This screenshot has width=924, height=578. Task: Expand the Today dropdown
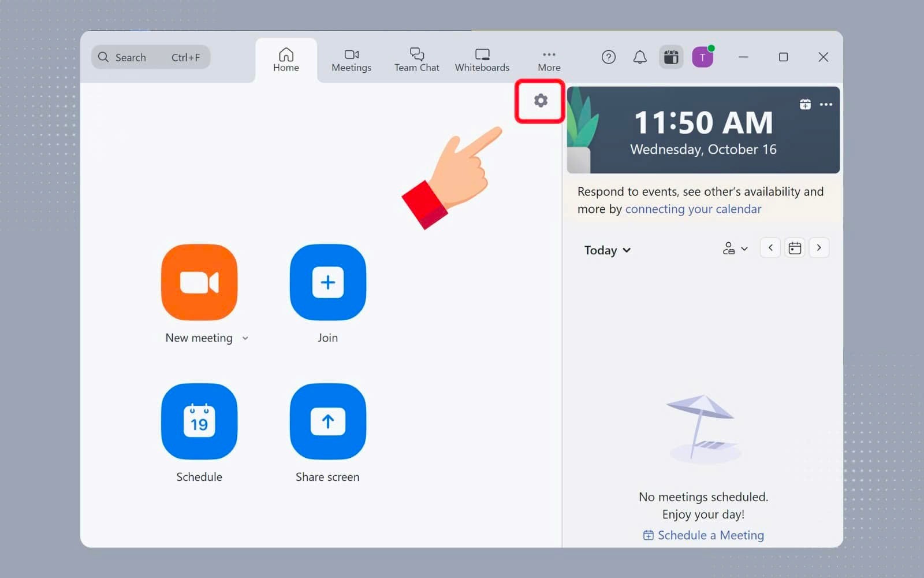[x=608, y=250]
